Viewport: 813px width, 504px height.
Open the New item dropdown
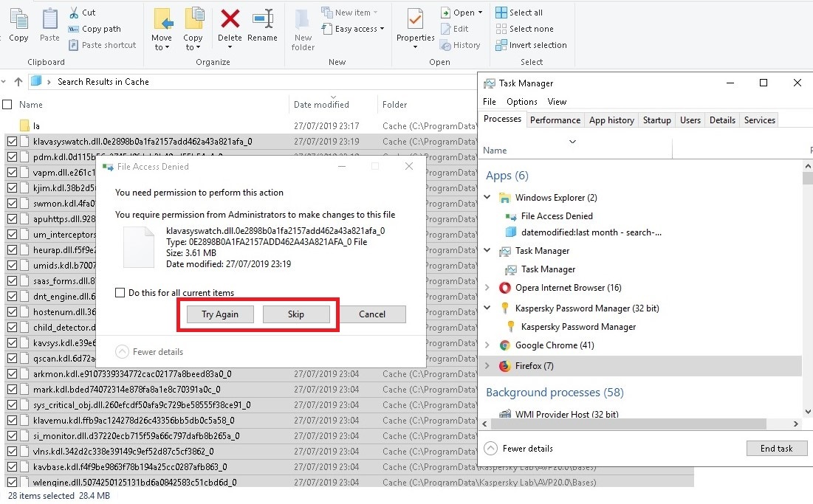350,13
